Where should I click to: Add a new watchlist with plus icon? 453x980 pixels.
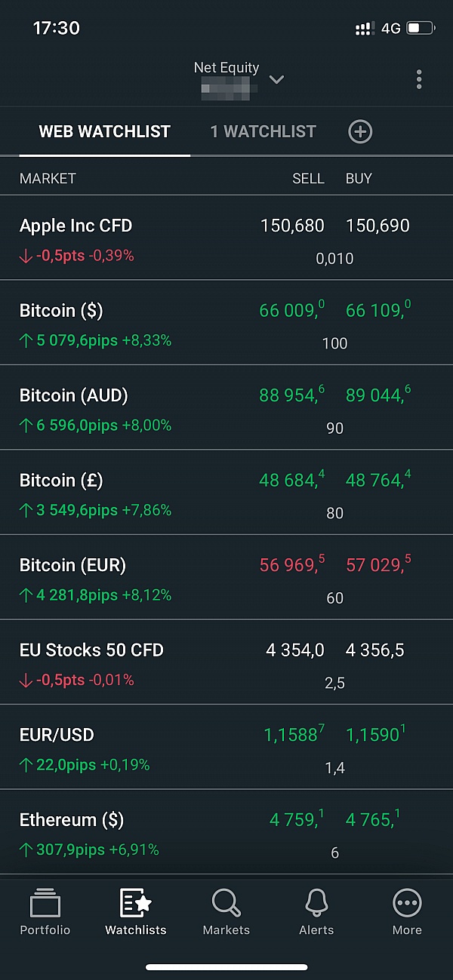click(x=360, y=132)
